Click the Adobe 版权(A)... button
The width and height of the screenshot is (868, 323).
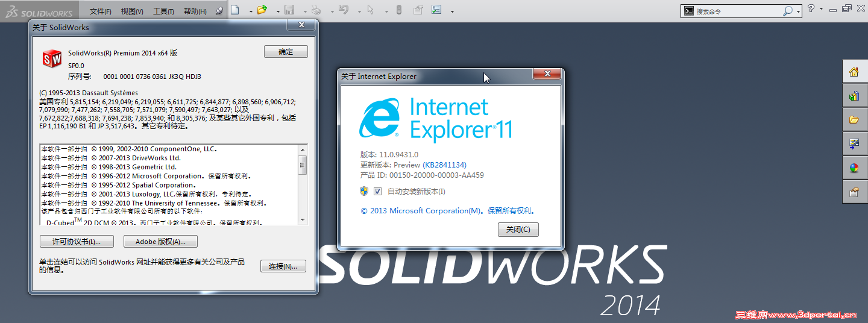tap(160, 242)
